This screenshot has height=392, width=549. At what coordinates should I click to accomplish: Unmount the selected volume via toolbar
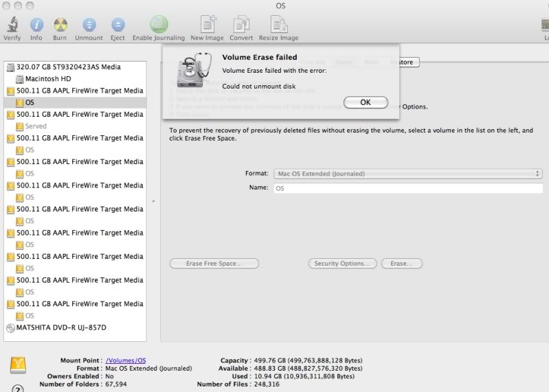click(89, 25)
